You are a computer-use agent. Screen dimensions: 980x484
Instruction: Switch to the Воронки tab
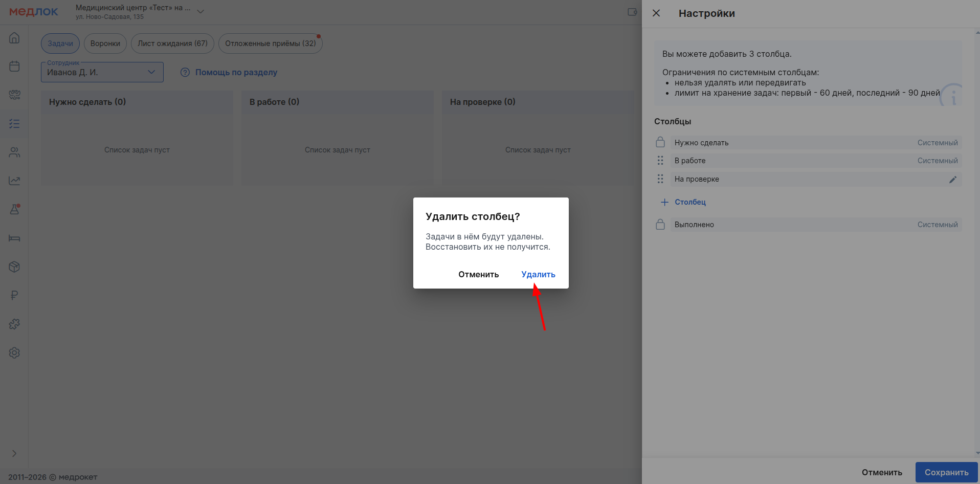pos(105,43)
